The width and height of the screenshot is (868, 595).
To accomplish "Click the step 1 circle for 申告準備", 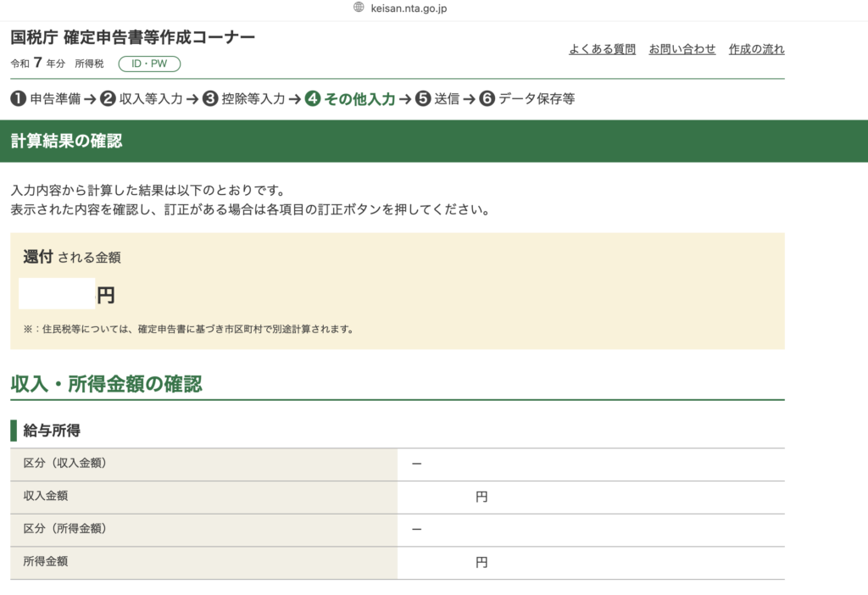I will click(18, 98).
